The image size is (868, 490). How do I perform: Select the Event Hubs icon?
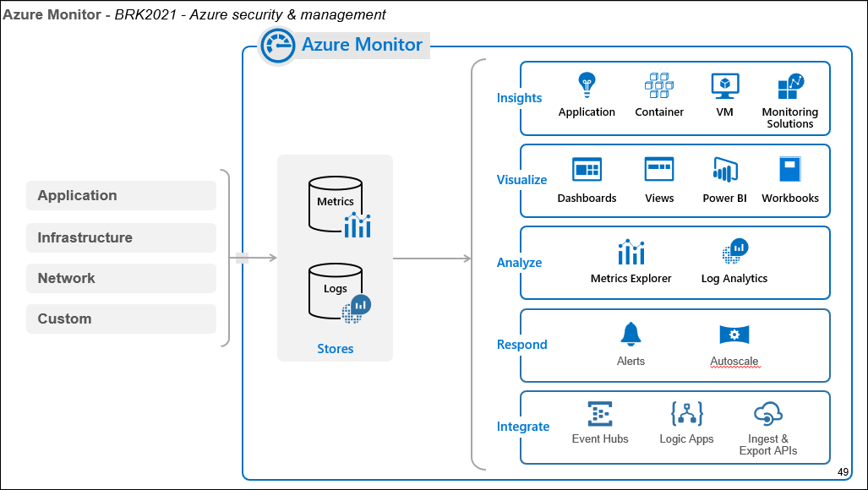[x=600, y=414]
